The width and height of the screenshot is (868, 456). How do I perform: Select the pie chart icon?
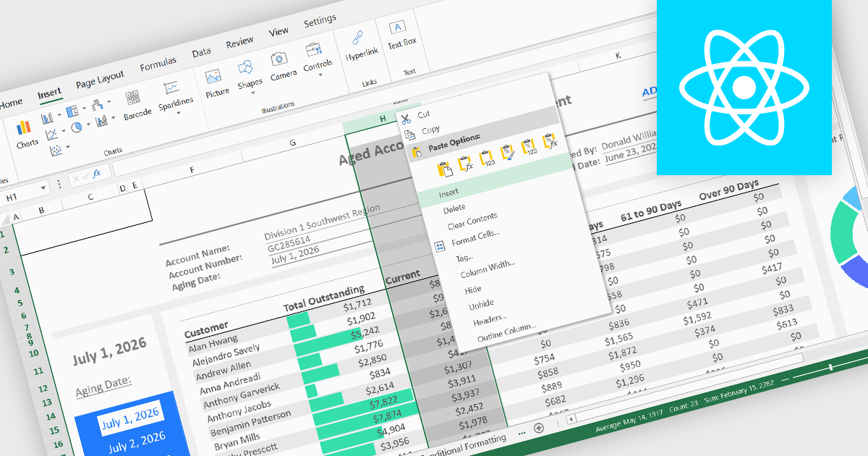(76, 128)
